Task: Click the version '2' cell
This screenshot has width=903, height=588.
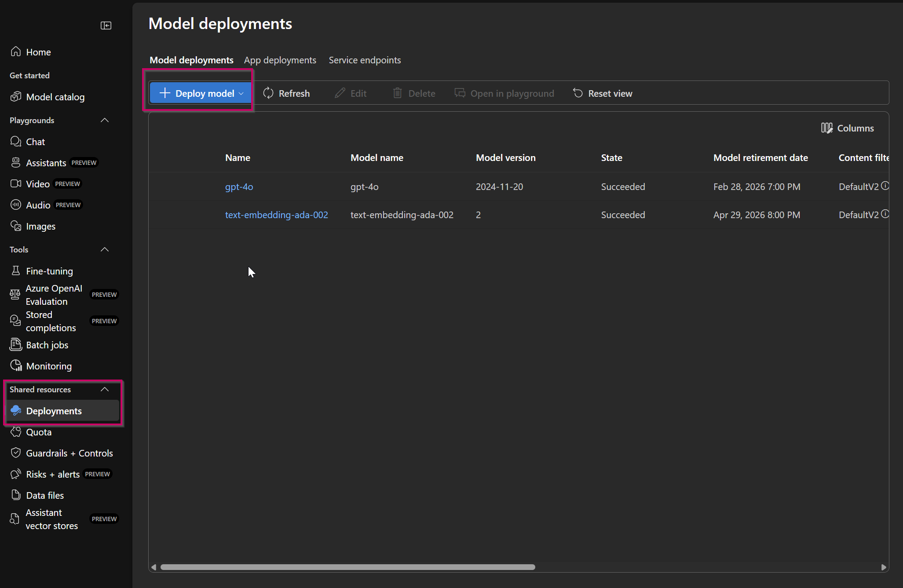Action: (x=478, y=215)
